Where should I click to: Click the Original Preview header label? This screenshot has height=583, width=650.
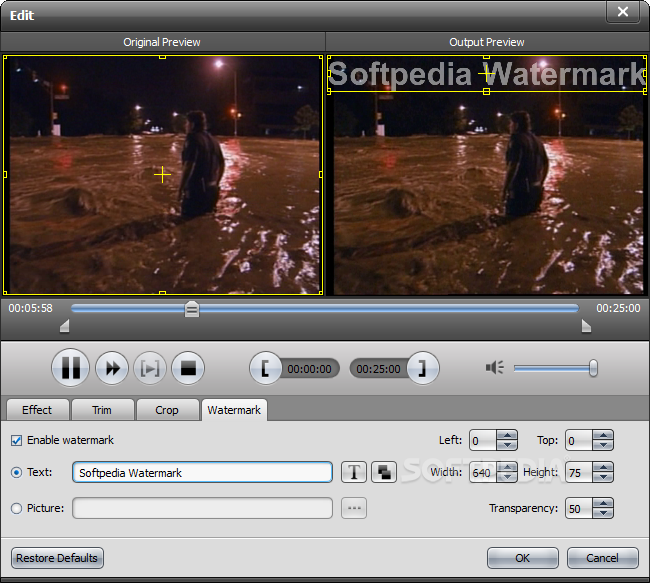pyautogui.click(x=162, y=42)
